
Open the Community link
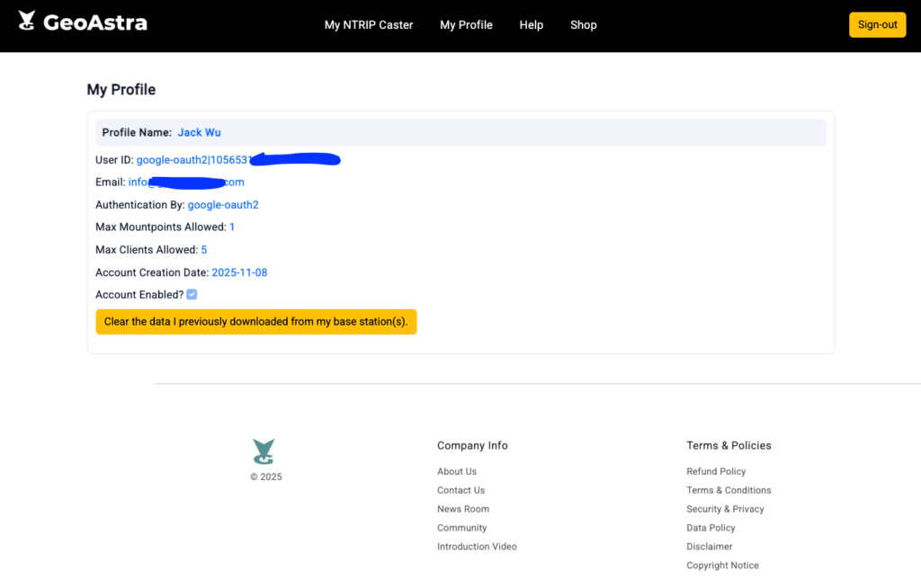click(x=461, y=528)
